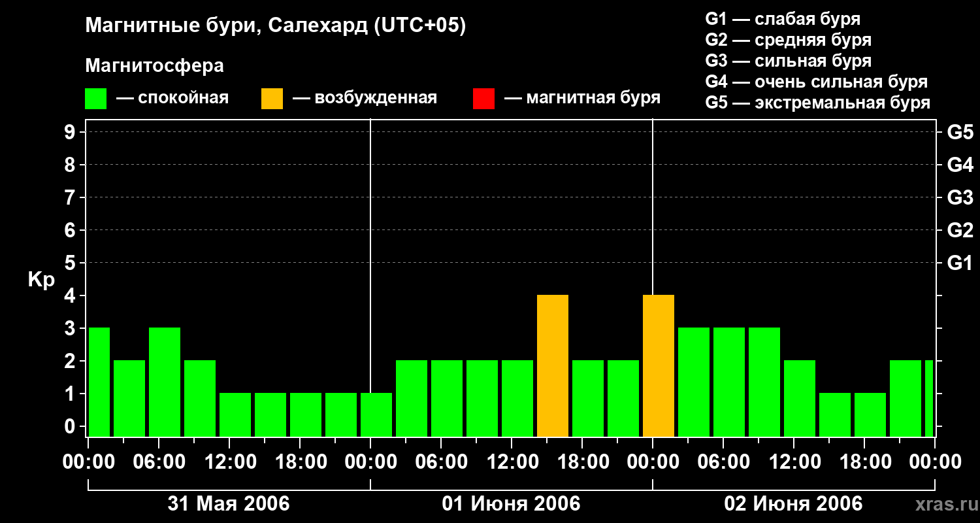Select the 'G1 — слабая буря' legend line
Screen dimensions: 980x523
(783, 19)
